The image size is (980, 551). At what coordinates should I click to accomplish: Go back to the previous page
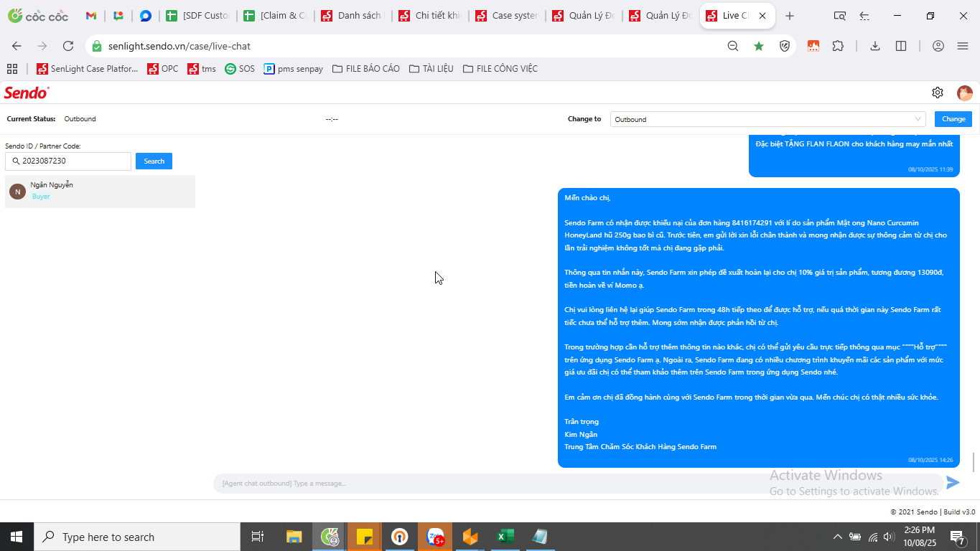coord(17,46)
